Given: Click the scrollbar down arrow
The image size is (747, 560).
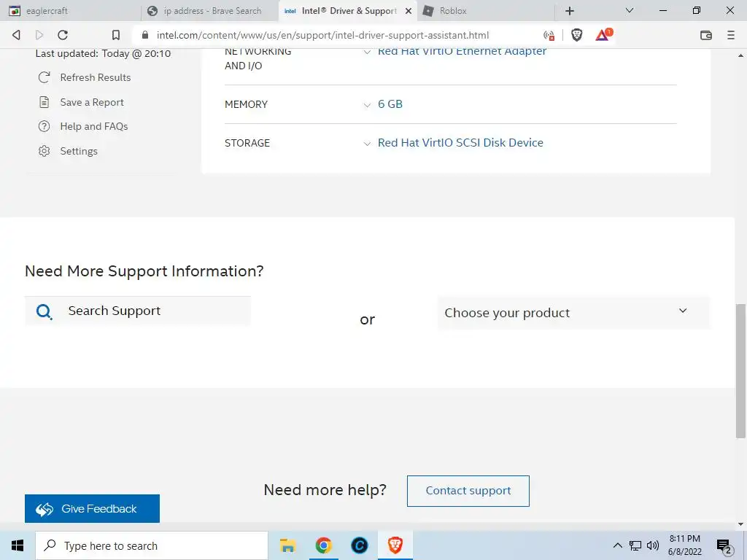Looking at the screenshot, I should tap(740, 525).
